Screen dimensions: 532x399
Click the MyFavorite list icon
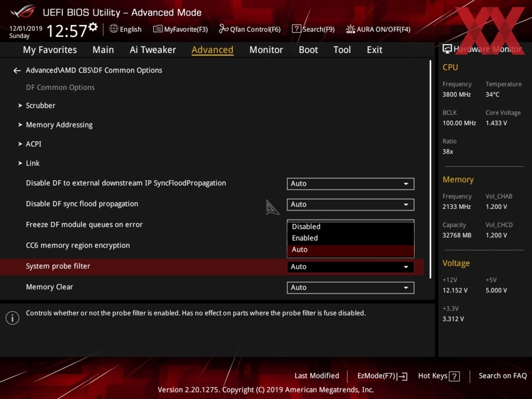(158, 29)
